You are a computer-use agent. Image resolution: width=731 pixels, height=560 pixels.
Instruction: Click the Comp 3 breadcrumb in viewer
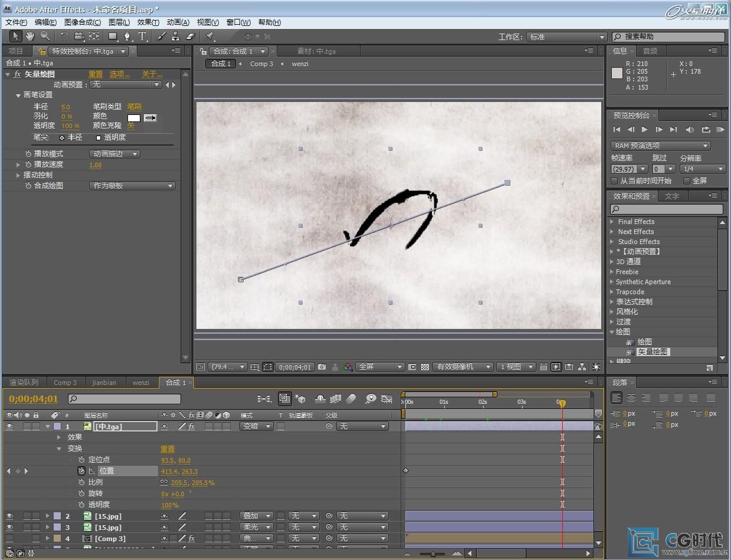[x=261, y=64]
